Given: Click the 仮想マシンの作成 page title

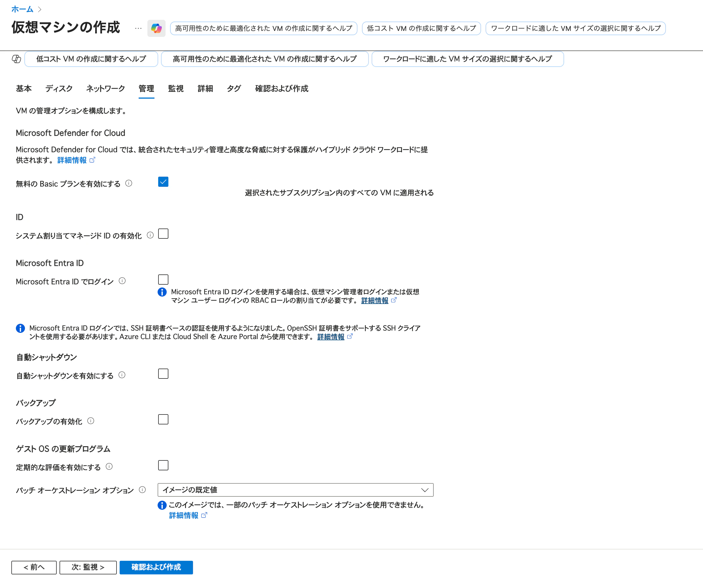Looking at the screenshot, I should pos(65,28).
